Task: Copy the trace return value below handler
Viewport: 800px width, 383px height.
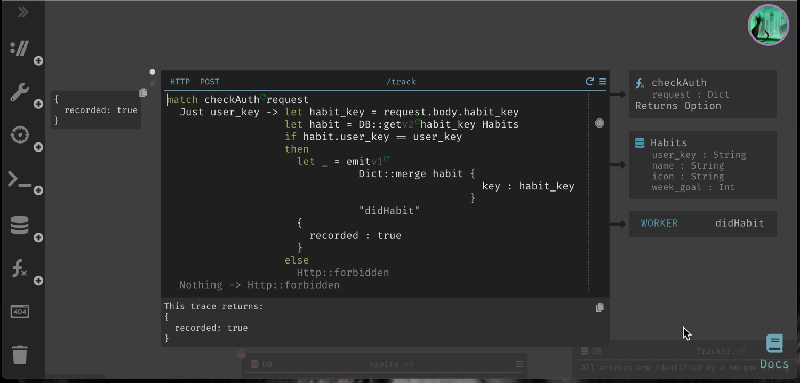Action: click(x=600, y=308)
